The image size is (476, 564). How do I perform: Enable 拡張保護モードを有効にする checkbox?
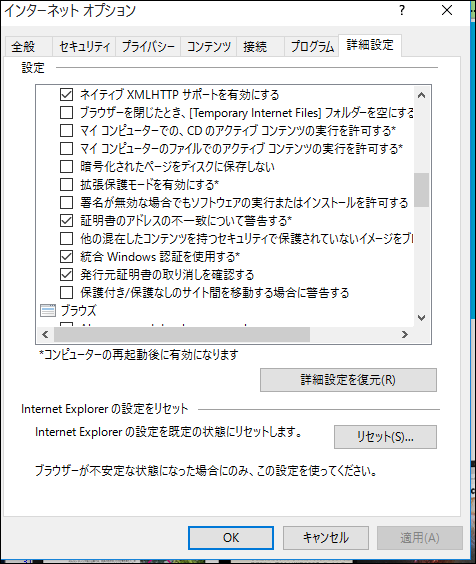(66, 185)
